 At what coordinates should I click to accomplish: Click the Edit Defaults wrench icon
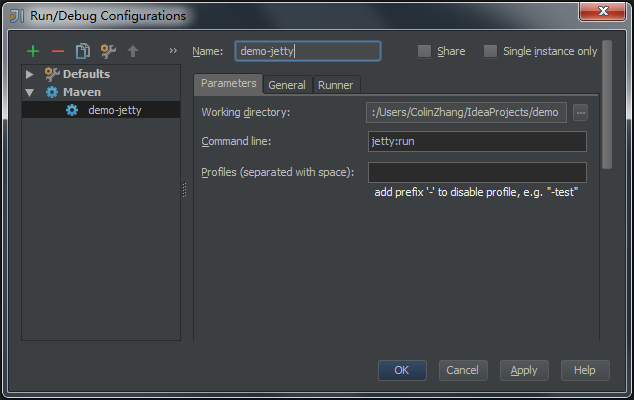coord(108,51)
